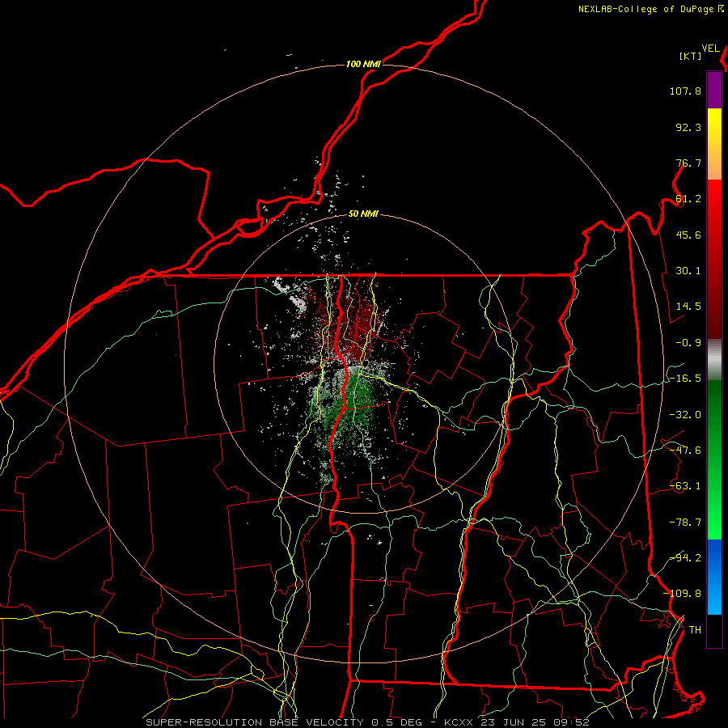Select the 14.5 legend value
The image size is (728, 728).
coord(688,307)
